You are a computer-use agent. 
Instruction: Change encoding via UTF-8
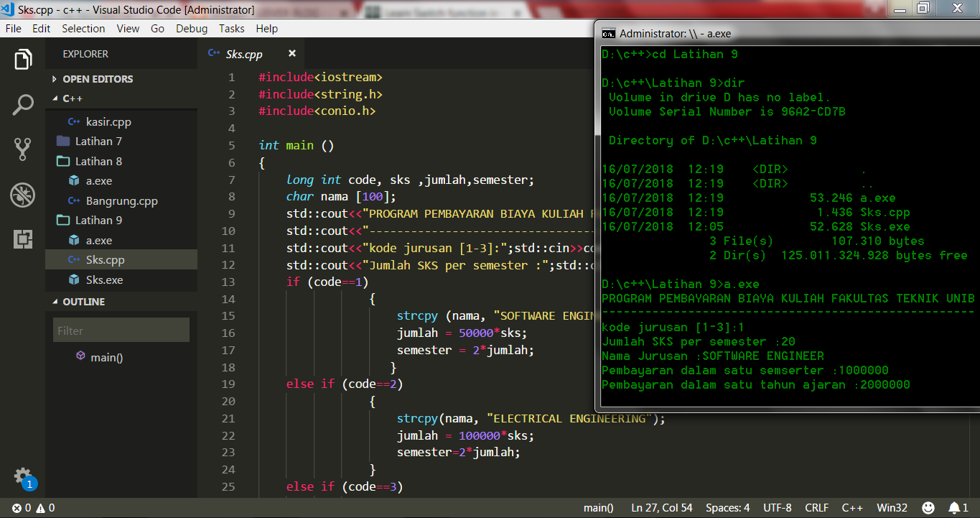coord(778,508)
